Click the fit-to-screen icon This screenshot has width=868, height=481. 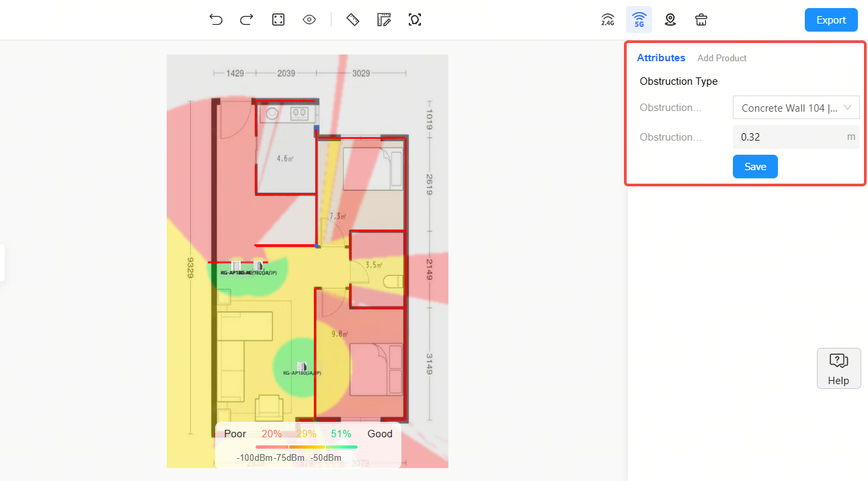pyautogui.click(x=278, y=20)
